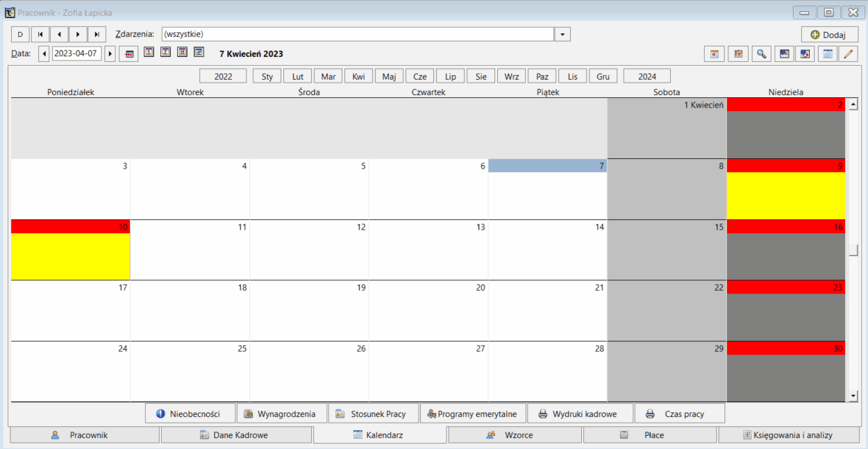This screenshot has height=449, width=868.
Task: Click calendar scrollbar down arrow
Action: pos(853,396)
